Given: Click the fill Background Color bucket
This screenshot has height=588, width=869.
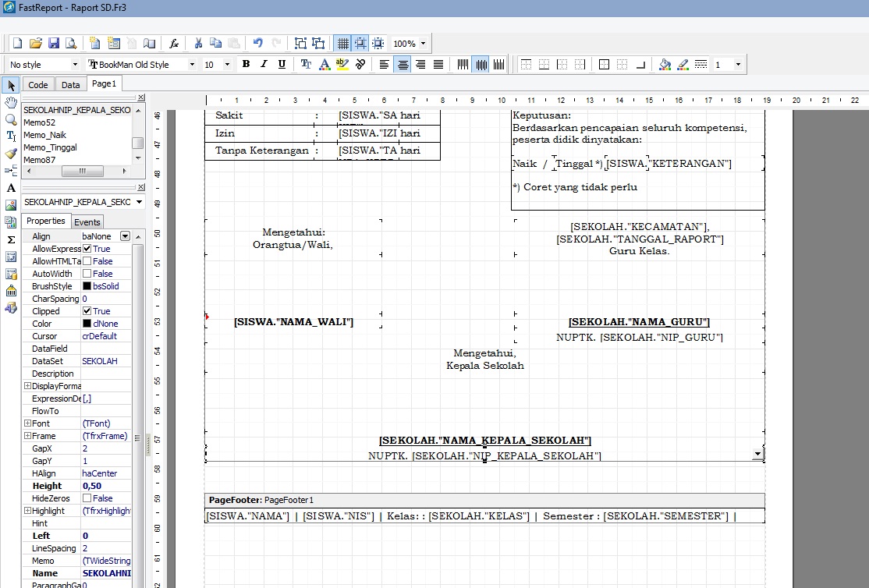Looking at the screenshot, I should point(664,65).
